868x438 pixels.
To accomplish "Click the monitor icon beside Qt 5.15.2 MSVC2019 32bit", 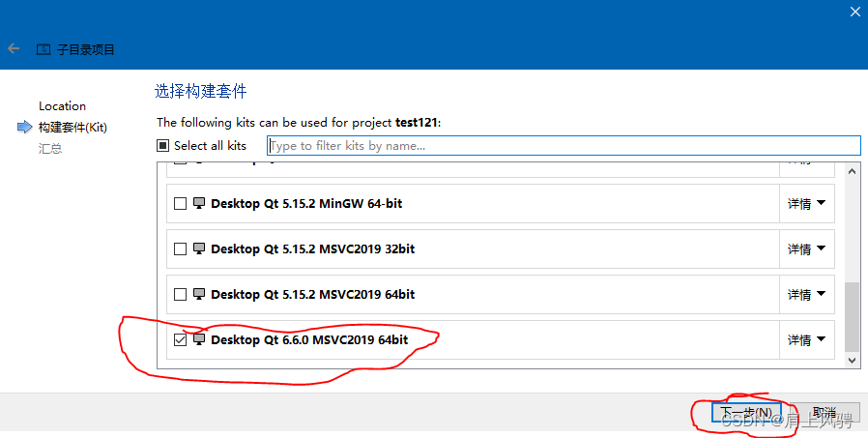I will pyautogui.click(x=199, y=248).
